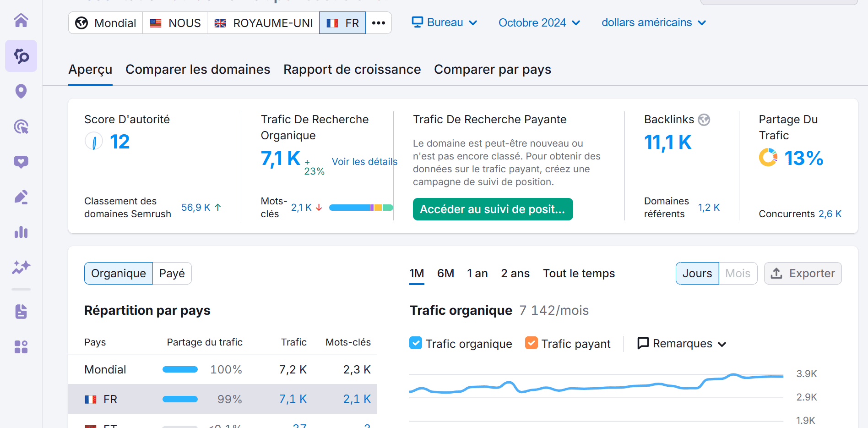
Task: Click the Advertising target icon in sidebar
Action: pyautogui.click(x=21, y=127)
